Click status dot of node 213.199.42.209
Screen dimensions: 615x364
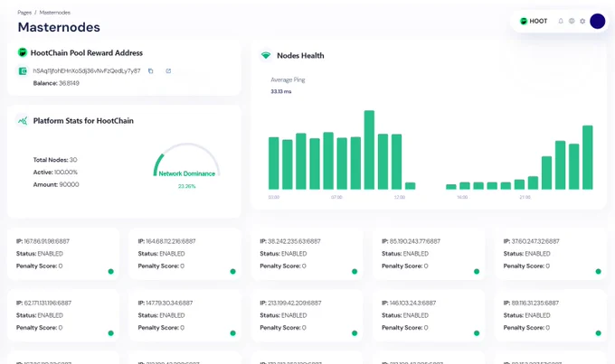pos(355,333)
